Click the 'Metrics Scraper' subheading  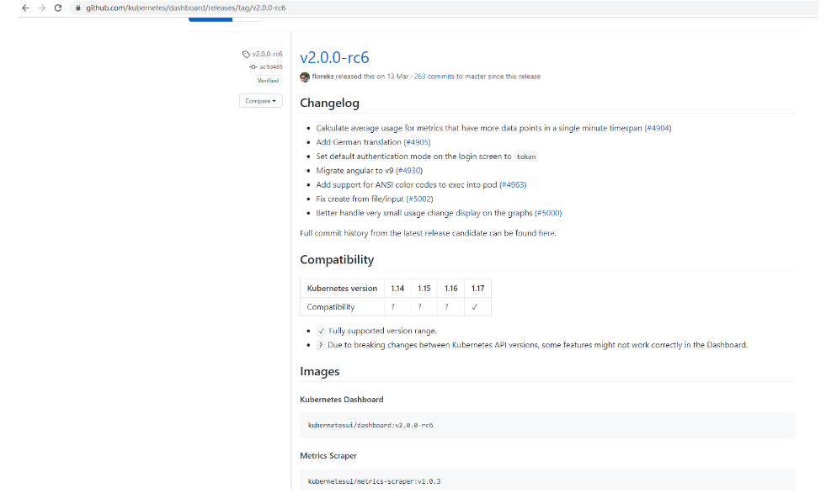coord(328,456)
